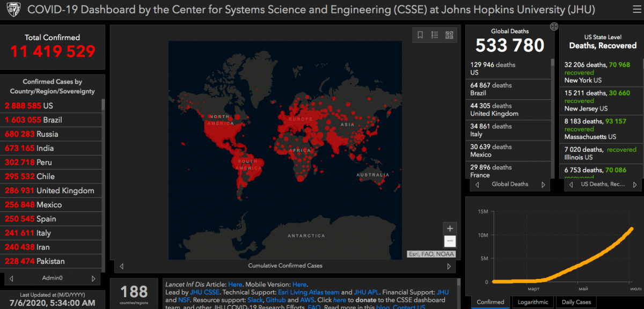Click the 44 305 deaths United Kingdom entry
Screen dimensions: 644x309
[x=509, y=109]
